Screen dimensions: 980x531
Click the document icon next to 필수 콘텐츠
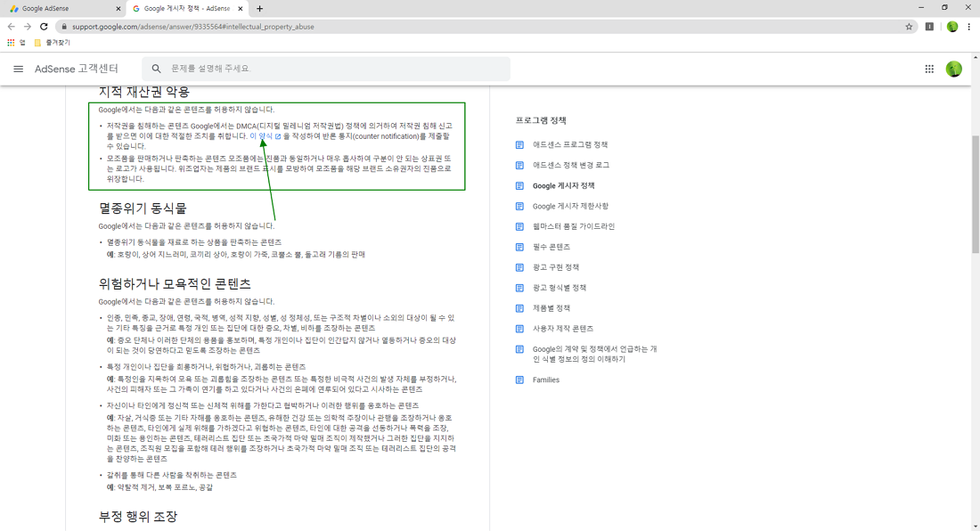[x=519, y=248]
